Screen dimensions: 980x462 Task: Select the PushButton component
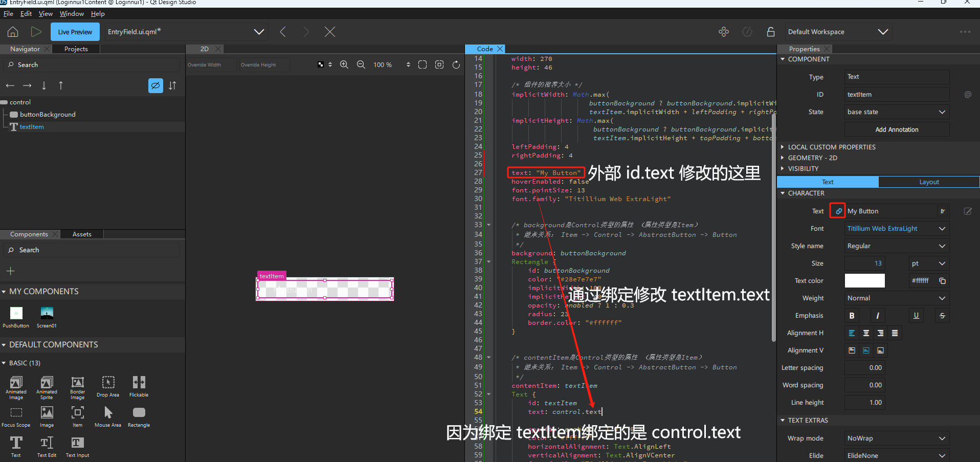pos(16,317)
